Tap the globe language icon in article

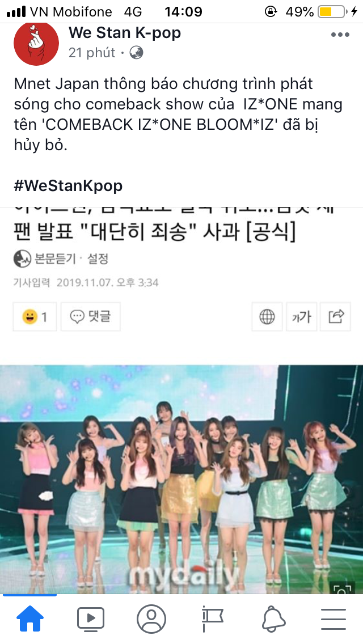coord(267,317)
